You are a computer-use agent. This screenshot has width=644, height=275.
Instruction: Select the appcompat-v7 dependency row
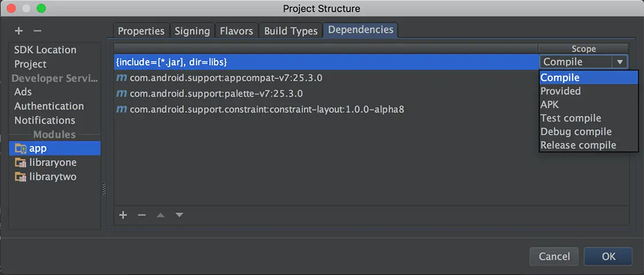[230, 78]
